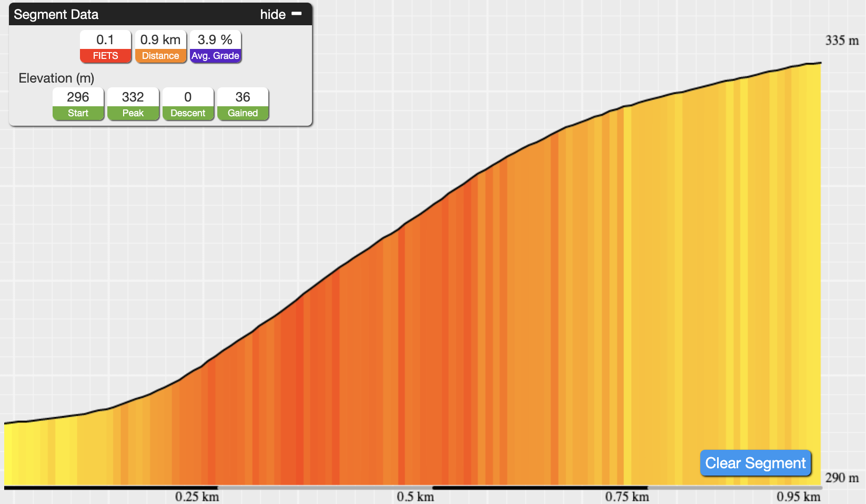
Task: Click the 0.9 km Distance badge
Action: pos(160,47)
